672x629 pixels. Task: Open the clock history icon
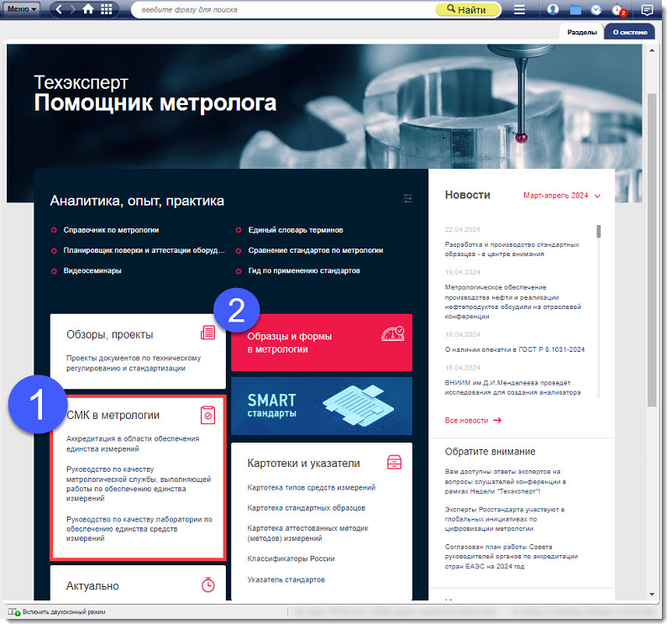(596, 9)
